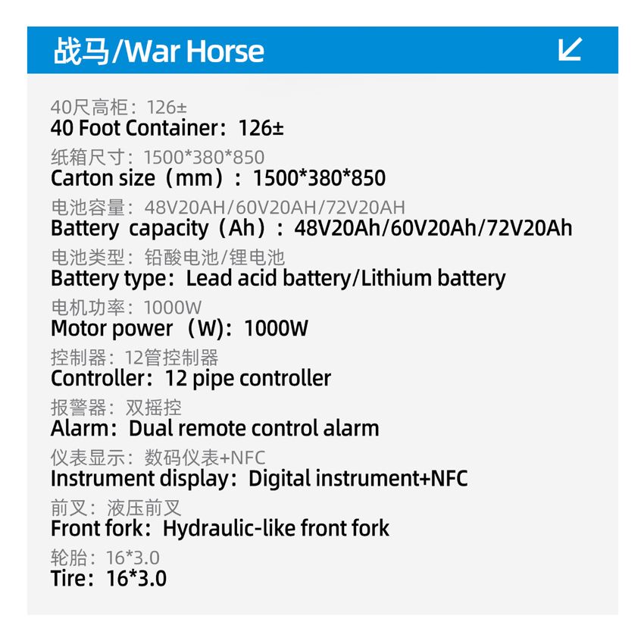Select the Tire 16*3.0 English line
Image resolution: width=644 pixels, height=644 pixels.
[108, 578]
